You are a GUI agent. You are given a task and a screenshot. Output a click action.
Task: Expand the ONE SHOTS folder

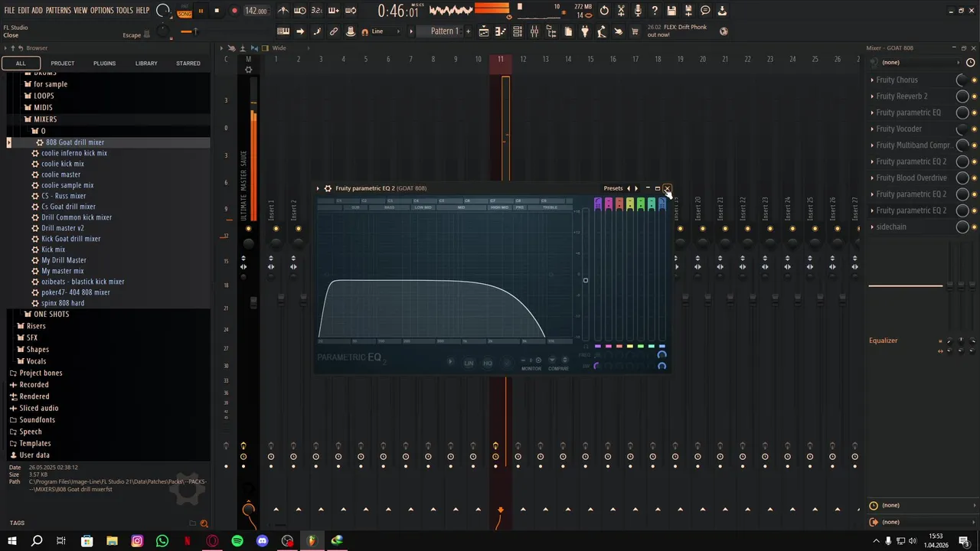(51, 315)
